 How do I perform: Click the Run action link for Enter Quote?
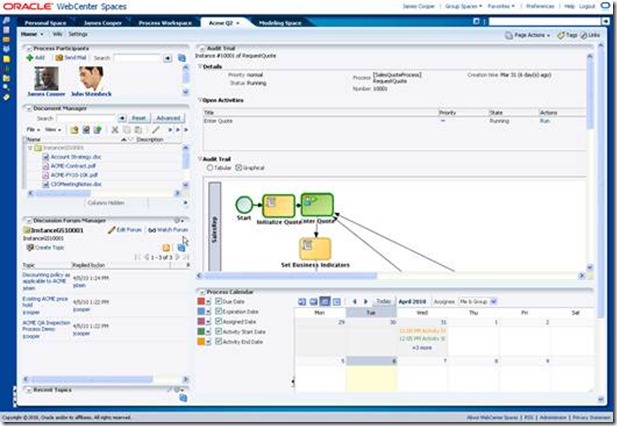[x=545, y=121]
